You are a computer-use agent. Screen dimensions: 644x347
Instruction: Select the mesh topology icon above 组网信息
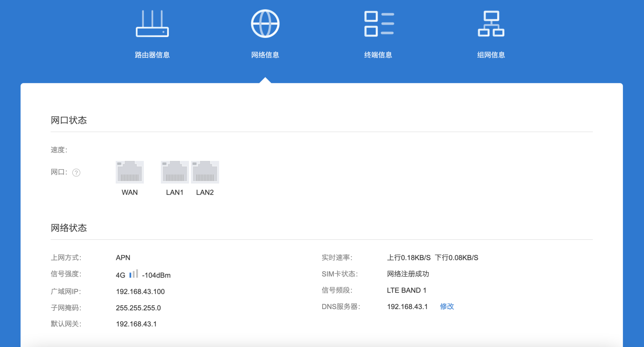tap(491, 24)
